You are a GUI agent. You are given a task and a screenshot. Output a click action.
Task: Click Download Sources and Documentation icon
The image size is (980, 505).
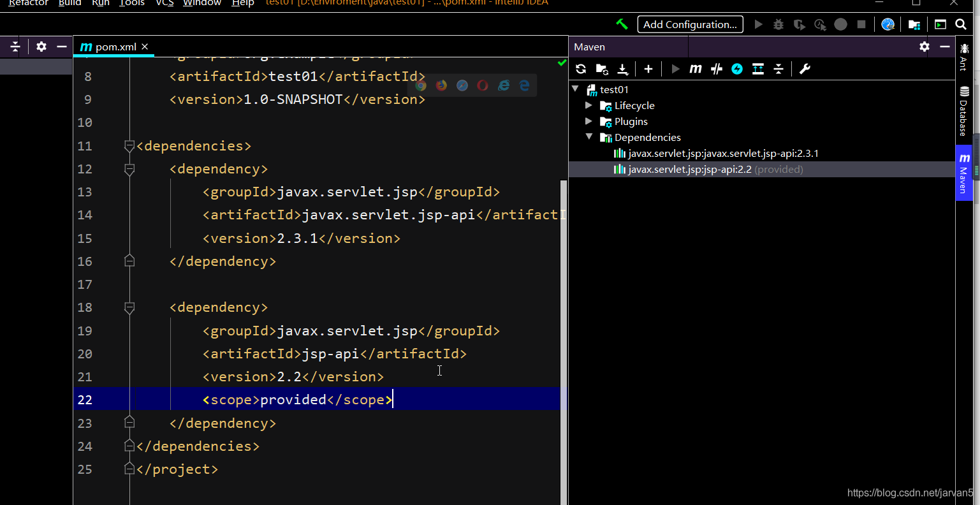pos(622,69)
